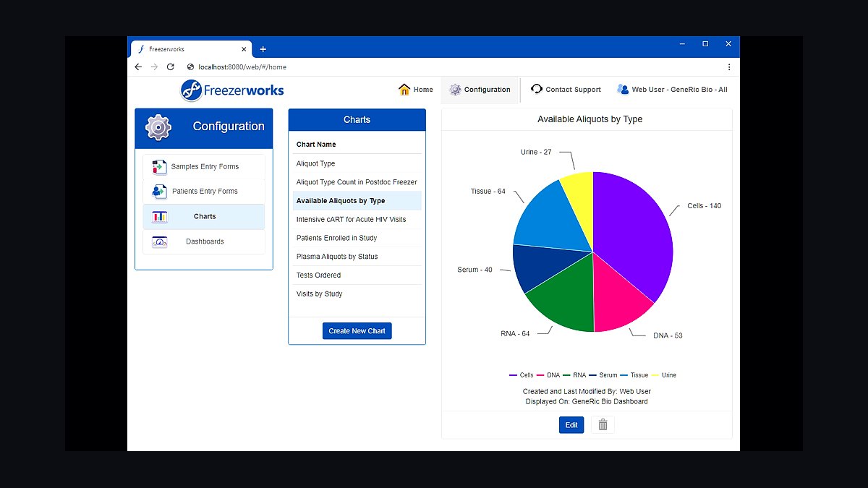The image size is (868, 488).
Task: Toggle Urine in chart legend
Action: click(664, 375)
